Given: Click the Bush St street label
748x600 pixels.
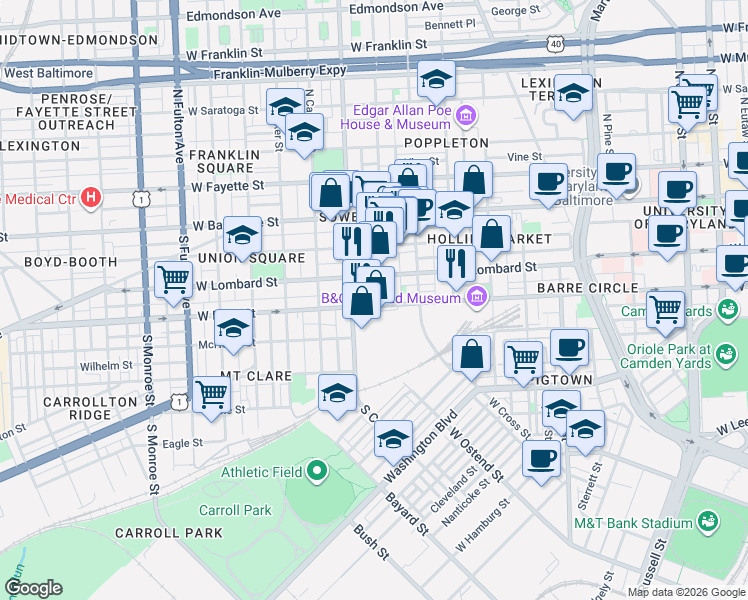Looking at the screenshot, I should 372,542.
